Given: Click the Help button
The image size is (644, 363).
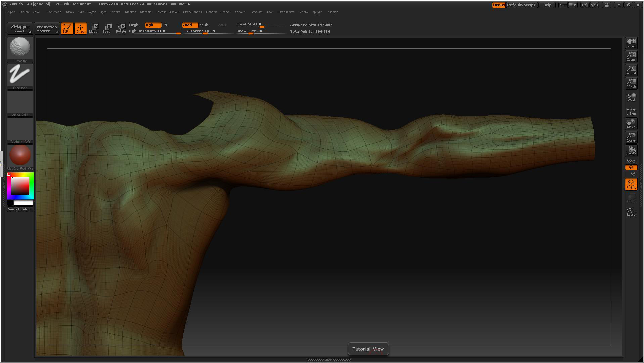Looking at the screenshot, I should 547,5.
